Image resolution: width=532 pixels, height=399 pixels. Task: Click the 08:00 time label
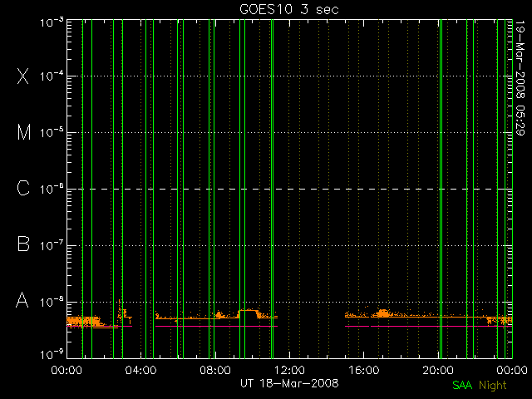215,370
